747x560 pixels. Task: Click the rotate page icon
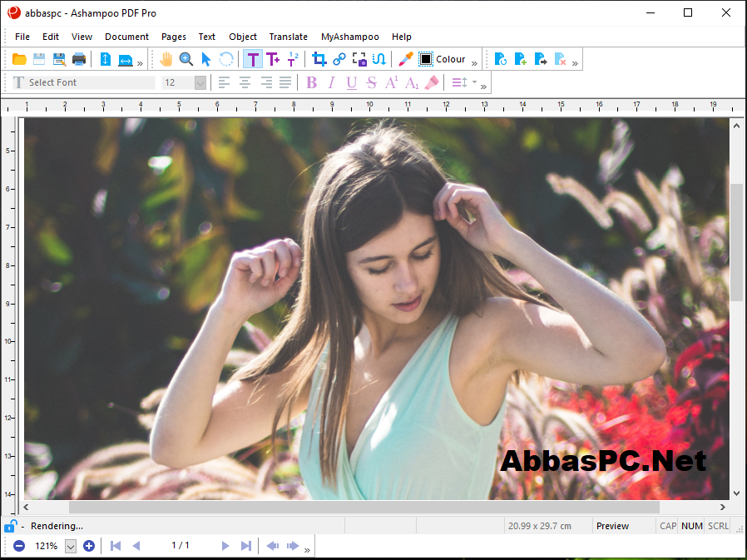pyautogui.click(x=500, y=59)
